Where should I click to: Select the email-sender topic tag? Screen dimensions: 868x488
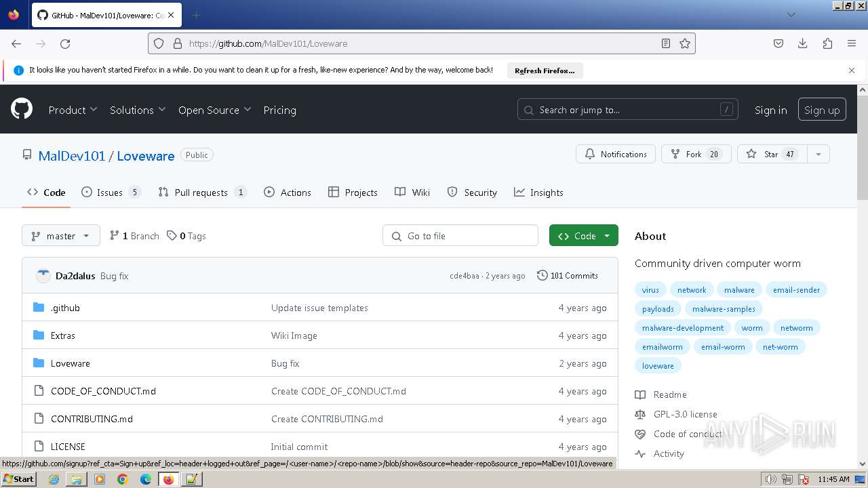(797, 290)
